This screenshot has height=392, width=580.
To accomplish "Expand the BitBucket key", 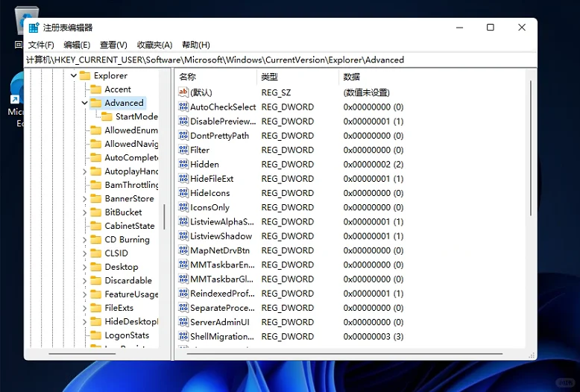I will pos(85,212).
